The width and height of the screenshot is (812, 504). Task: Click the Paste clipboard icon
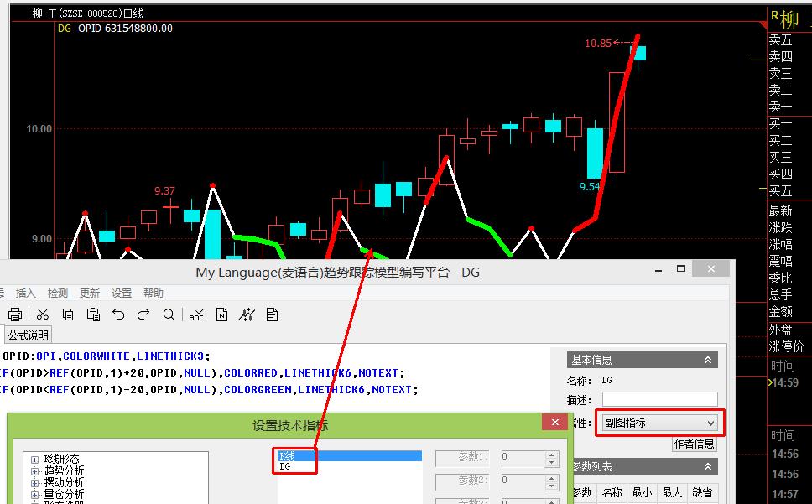click(93, 314)
